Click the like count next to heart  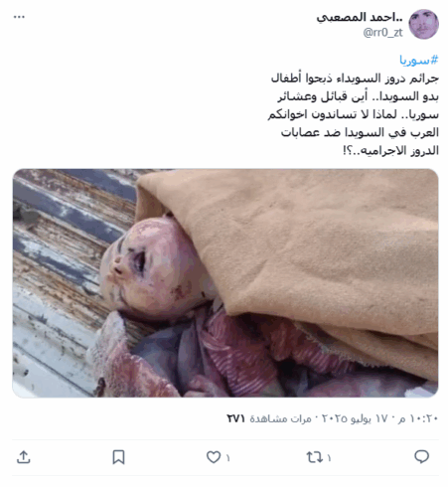[227, 458]
